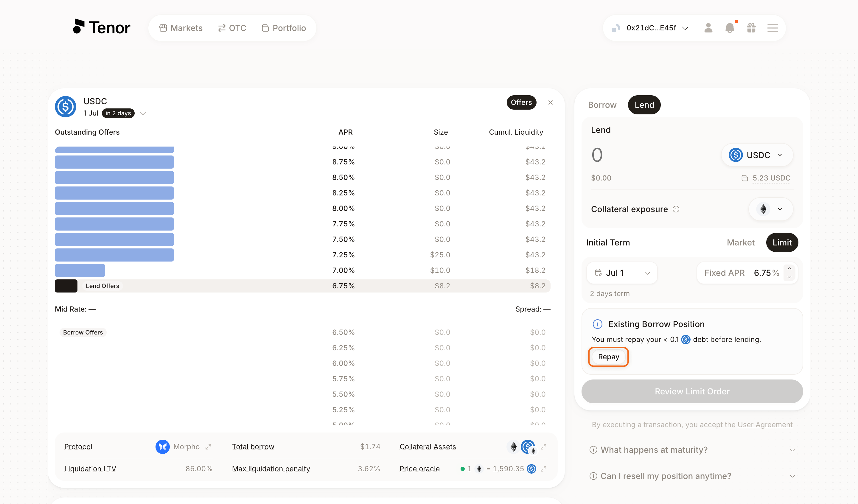Open the USDC token selector

click(x=757, y=155)
